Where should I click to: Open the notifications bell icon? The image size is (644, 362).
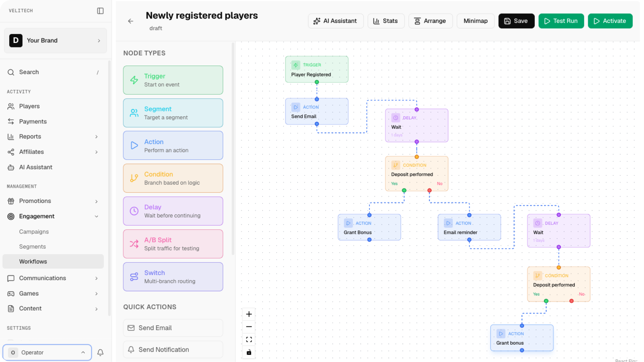[100, 352]
